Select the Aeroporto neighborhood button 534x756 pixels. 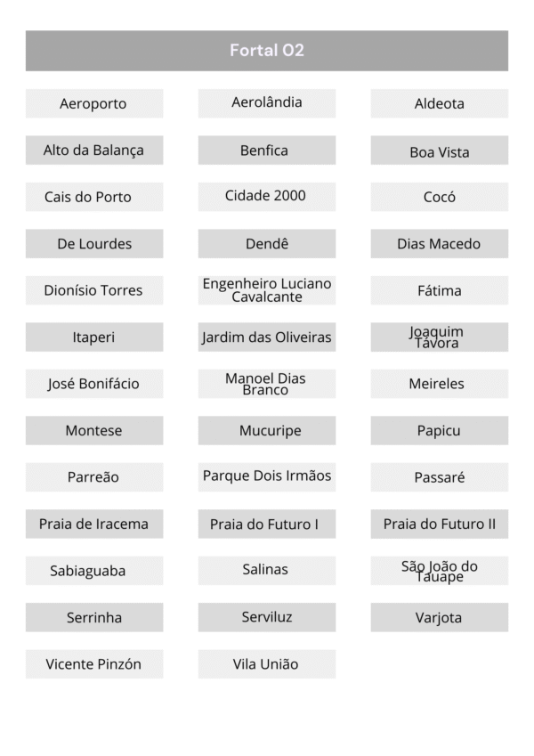[93, 103]
